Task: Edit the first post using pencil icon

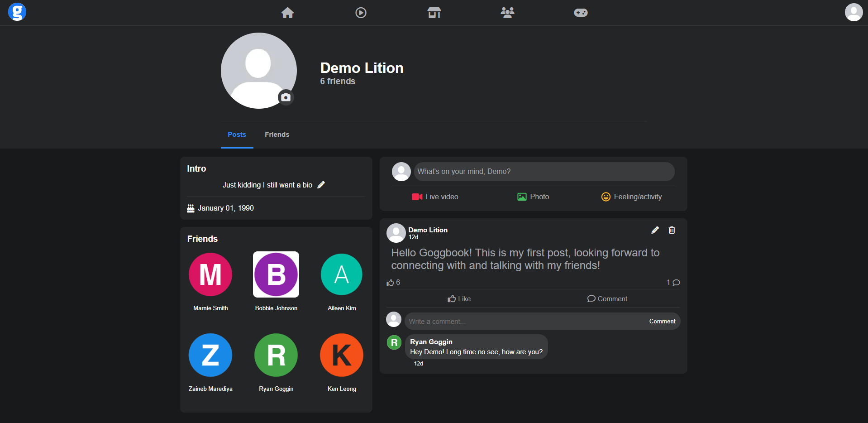Action: coord(655,230)
